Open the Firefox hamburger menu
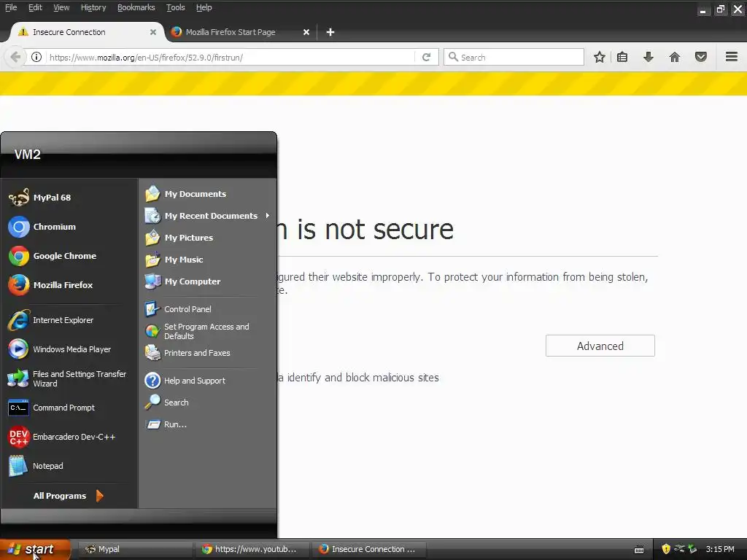Viewport: 747px width, 560px height. click(732, 57)
